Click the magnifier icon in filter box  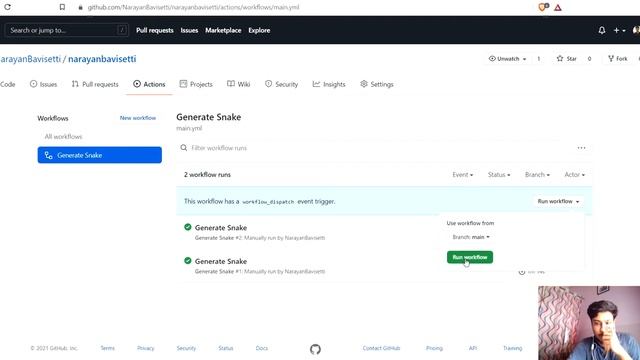click(184, 148)
